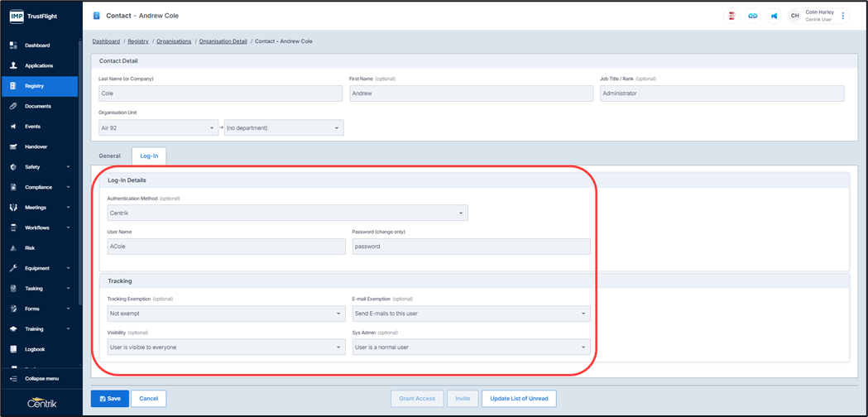
Task: Open the E-mail Exemption dropdown
Action: pos(471,314)
